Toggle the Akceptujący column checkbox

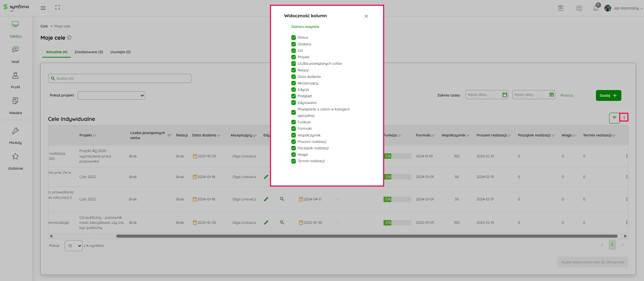[x=293, y=83]
